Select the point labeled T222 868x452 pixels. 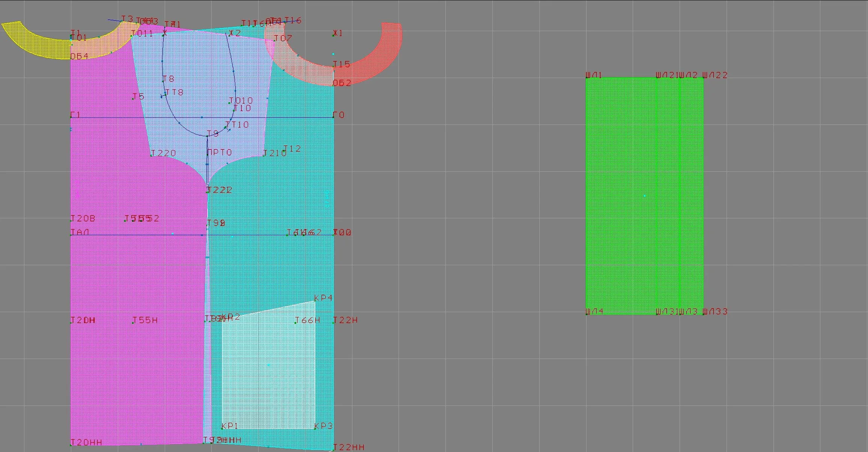pos(220,190)
